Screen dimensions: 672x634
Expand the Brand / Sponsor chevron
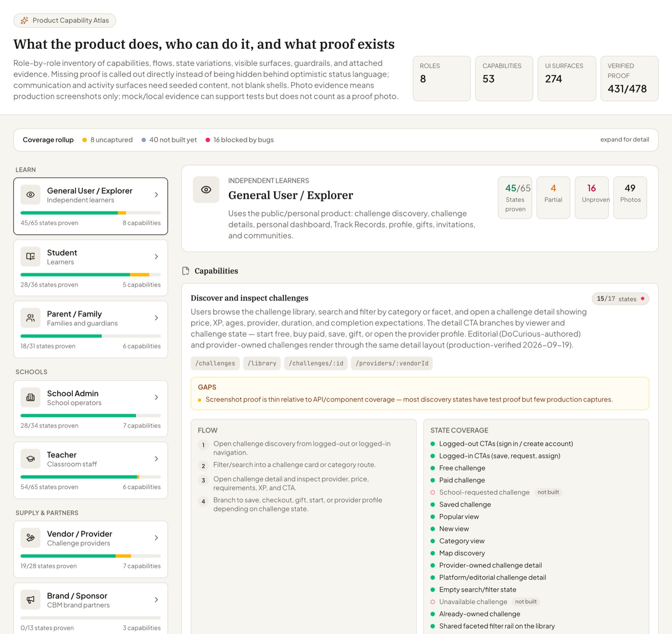(x=156, y=600)
